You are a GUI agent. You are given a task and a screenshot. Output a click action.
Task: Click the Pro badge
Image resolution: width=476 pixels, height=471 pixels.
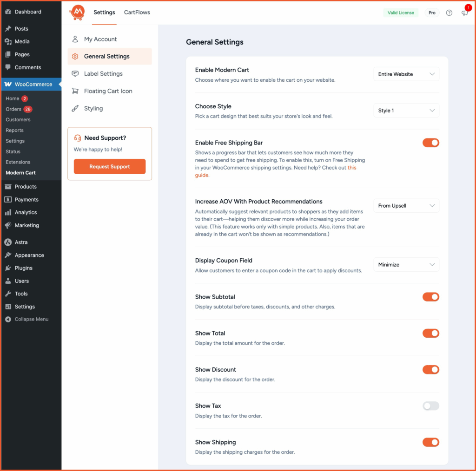432,13
